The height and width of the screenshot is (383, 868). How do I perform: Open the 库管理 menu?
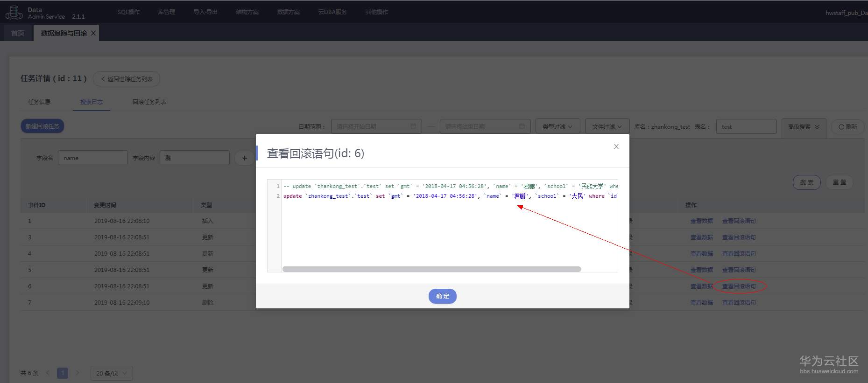[x=167, y=12]
